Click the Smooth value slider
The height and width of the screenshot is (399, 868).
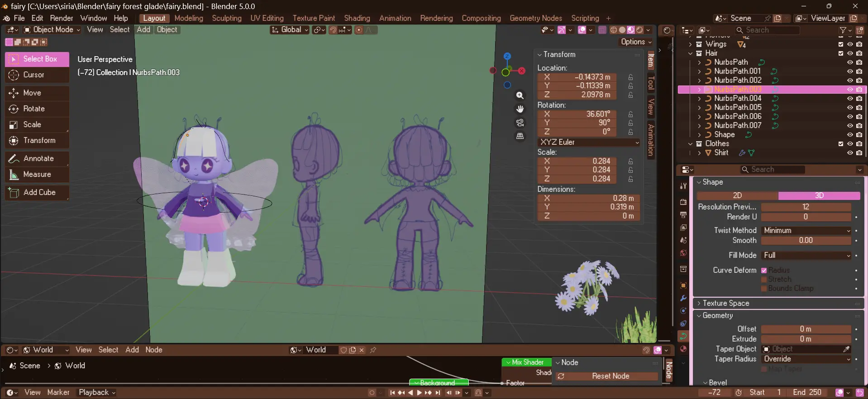click(x=806, y=240)
